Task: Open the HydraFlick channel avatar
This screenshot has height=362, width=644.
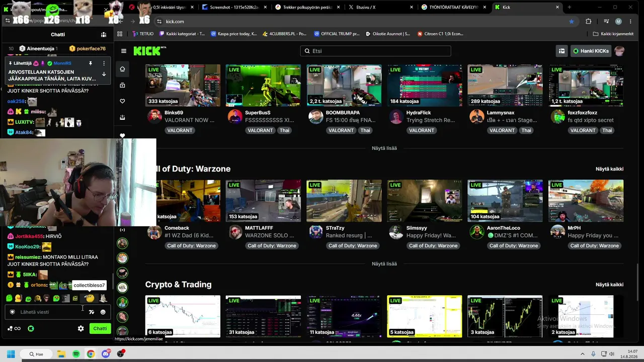Action: pyautogui.click(x=396, y=117)
